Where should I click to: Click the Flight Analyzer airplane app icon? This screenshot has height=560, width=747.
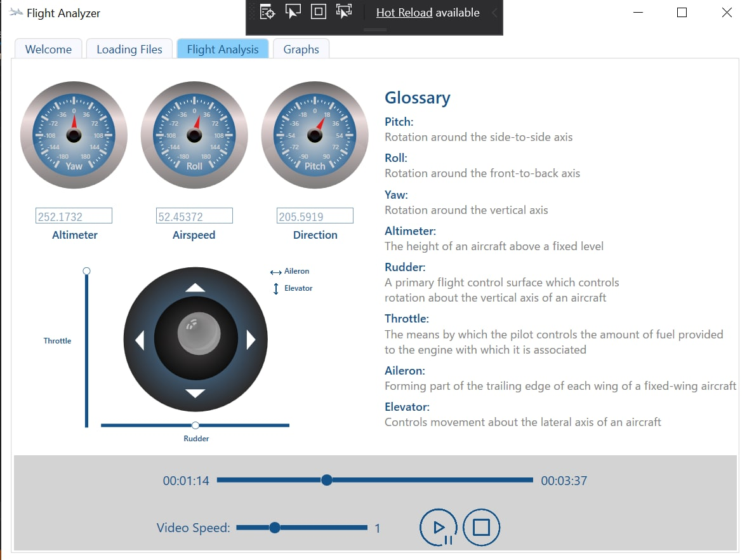click(16, 13)
